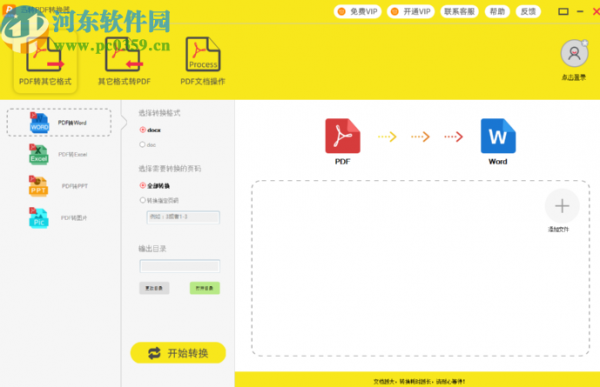The image size is (600, 387).
Task: Click the gray change directory button
Action: tap(154, 288)
